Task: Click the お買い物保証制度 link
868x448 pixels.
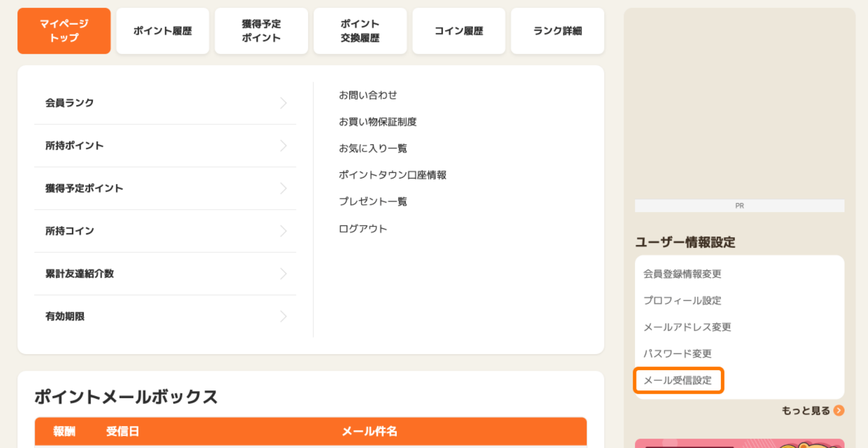Action: [378, 122]
